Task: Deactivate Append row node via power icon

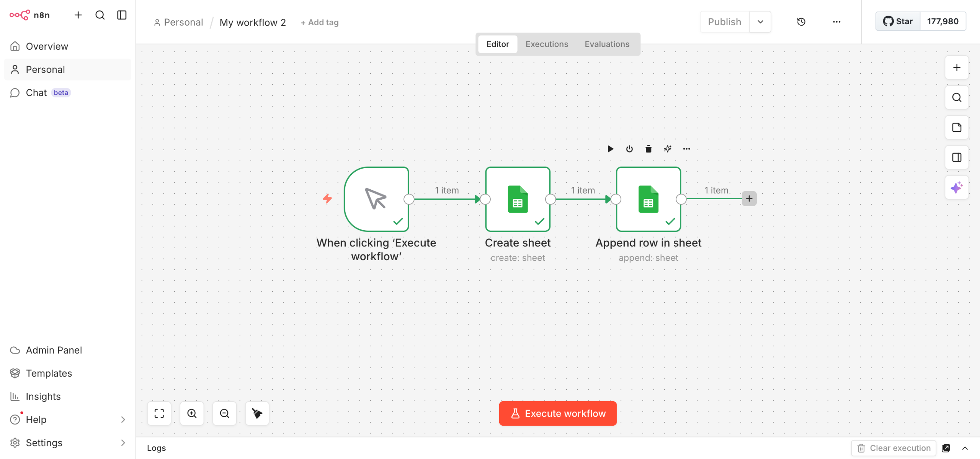Action: [629, 149]
